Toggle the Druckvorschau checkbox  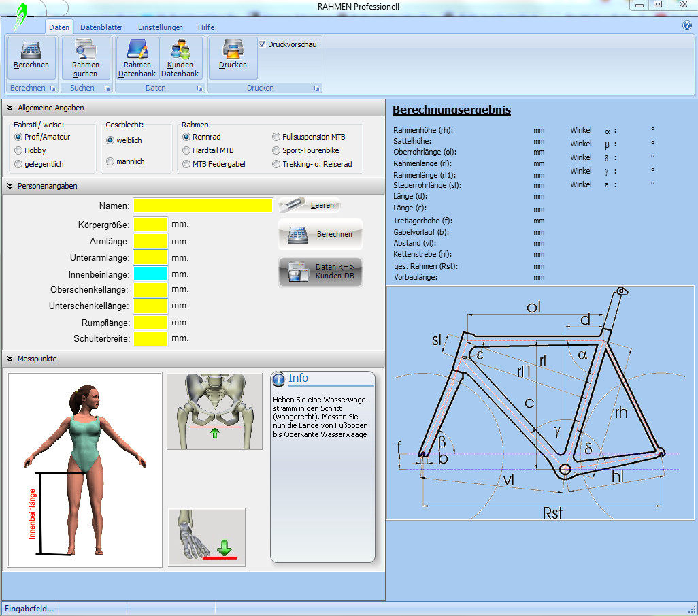(263, 44)
